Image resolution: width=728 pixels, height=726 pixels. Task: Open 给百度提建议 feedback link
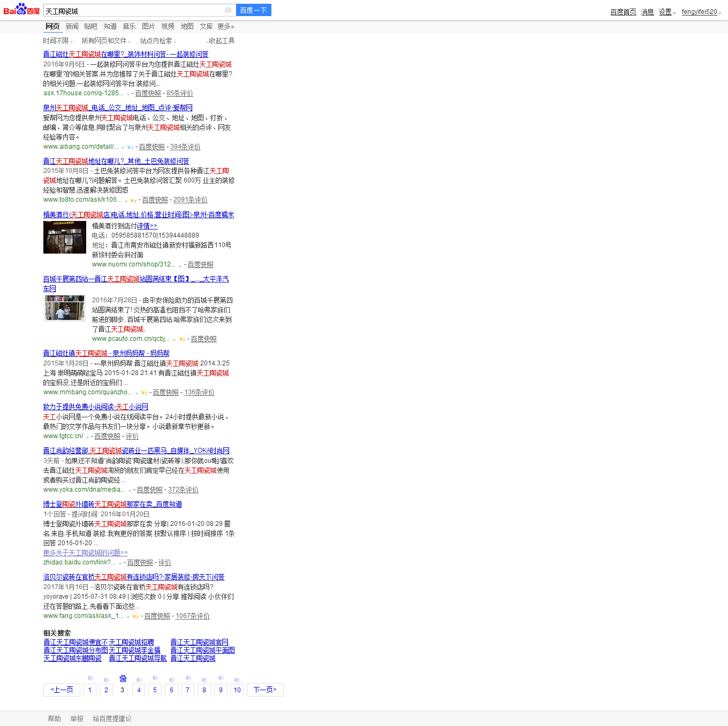pyautogui.click(x=112, y=719)
